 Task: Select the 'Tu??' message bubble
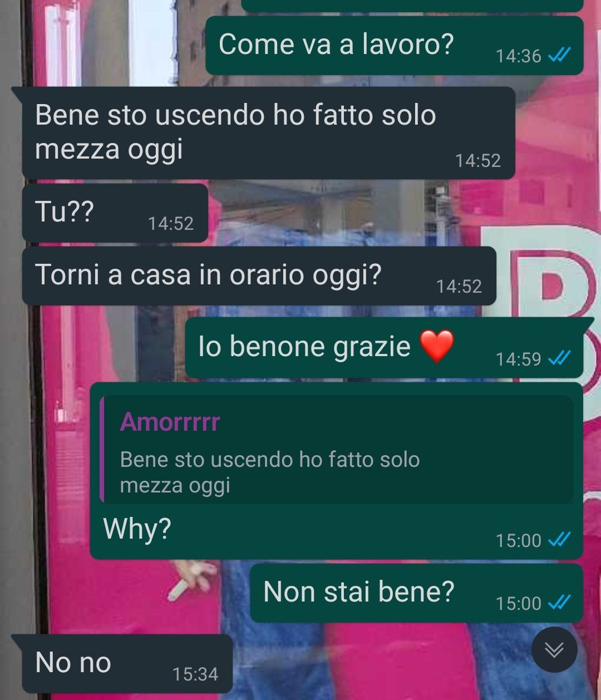coord(115,213)
